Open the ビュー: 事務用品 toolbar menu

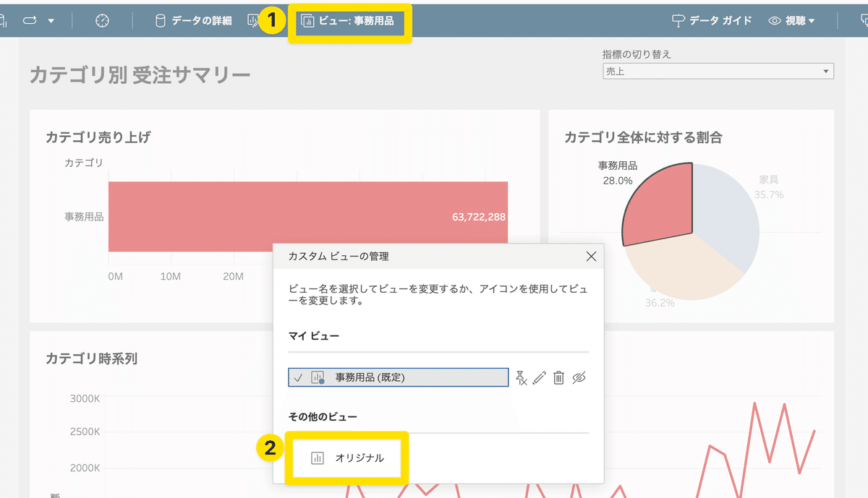pyautogui.click(x=350, y=21)
